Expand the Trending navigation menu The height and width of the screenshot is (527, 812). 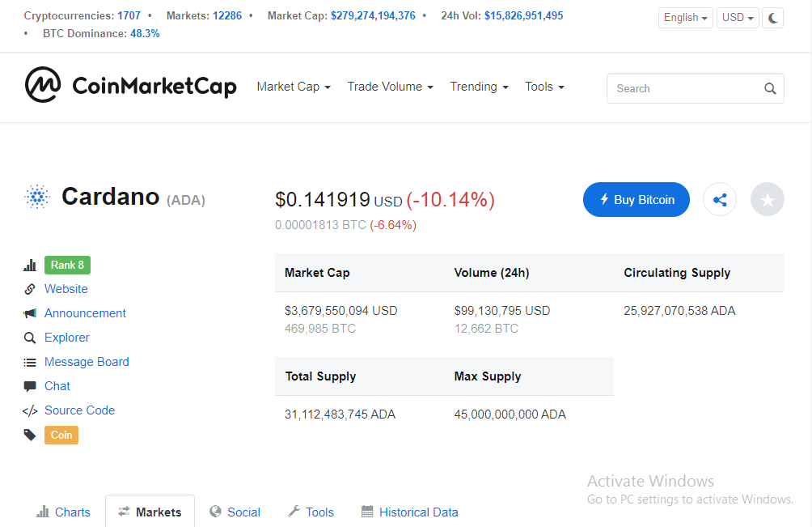pyautogui.click(x=479, y=87)
